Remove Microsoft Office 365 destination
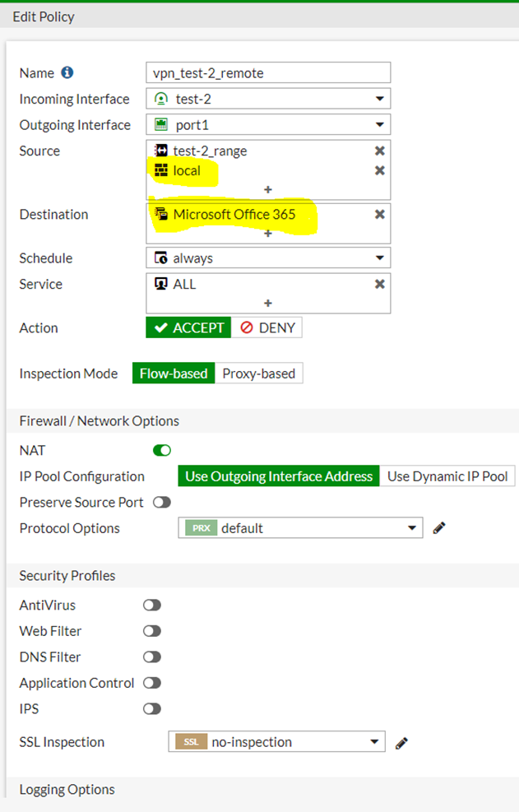 click(x=379, y=215)
